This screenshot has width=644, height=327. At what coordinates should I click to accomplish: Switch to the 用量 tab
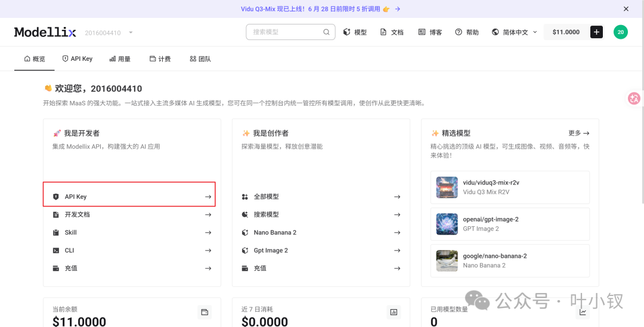coord(120,58)
